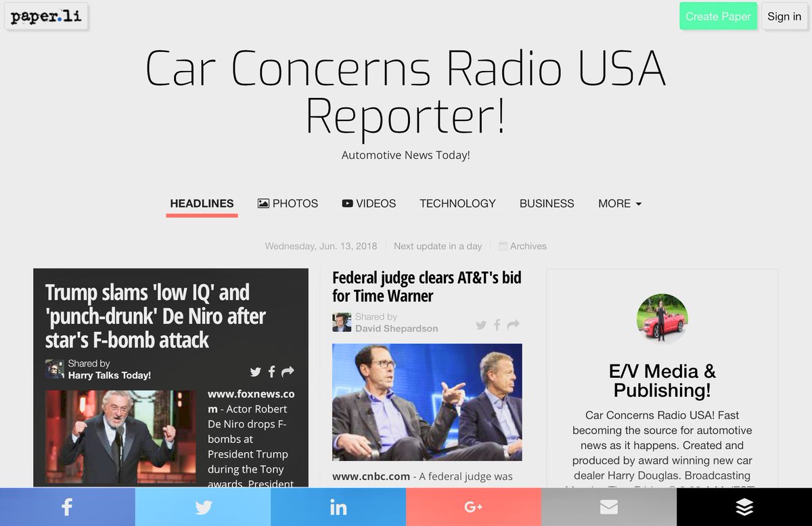Viewport: 812px width, 526px height.
Task: Click the Create Paper button
Action: coord(718,16)
